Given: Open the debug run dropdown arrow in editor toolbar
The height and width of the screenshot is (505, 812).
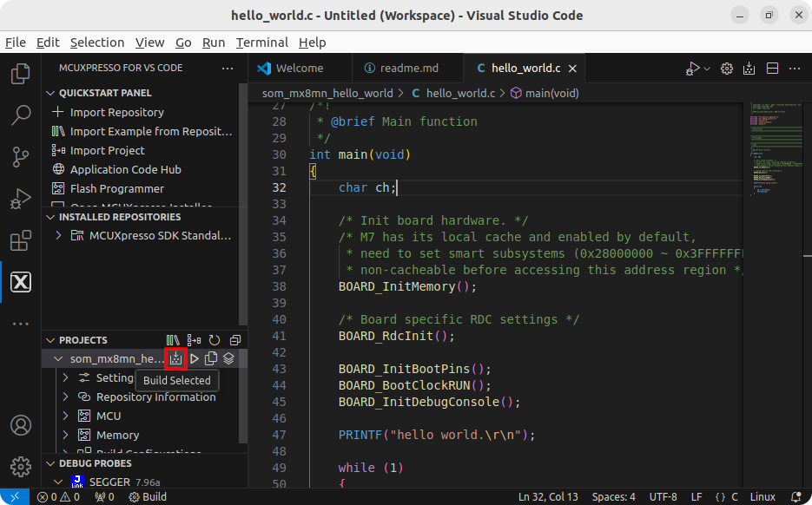Looking at the screenshot, I should pyautogui.click(x=707, y=69).
